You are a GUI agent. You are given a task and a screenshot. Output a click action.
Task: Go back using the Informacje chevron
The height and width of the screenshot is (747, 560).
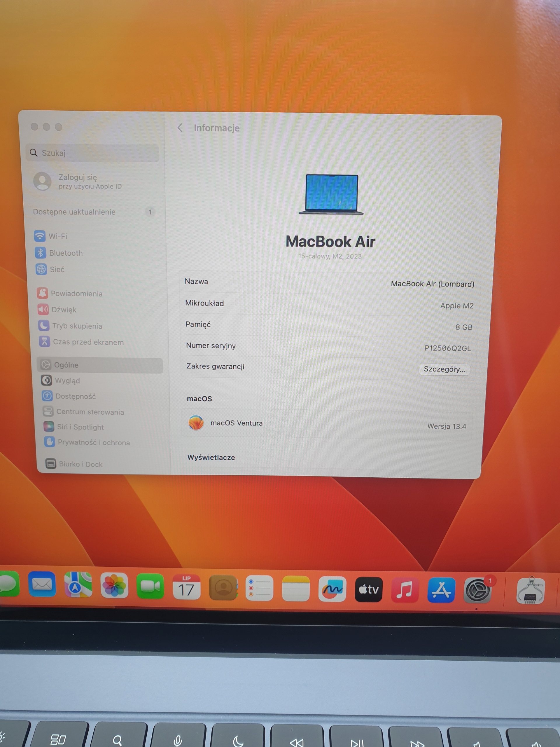coord(180,128)
